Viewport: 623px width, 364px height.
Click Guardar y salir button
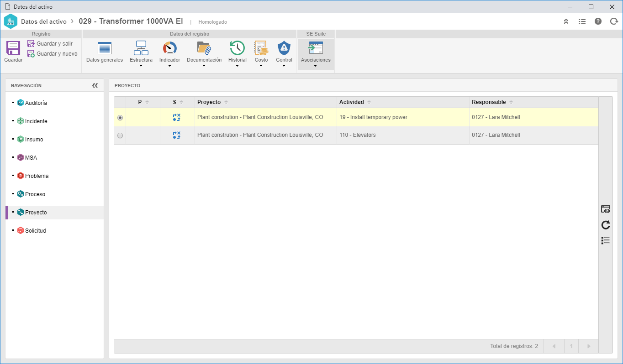click(x=50, y=44)
